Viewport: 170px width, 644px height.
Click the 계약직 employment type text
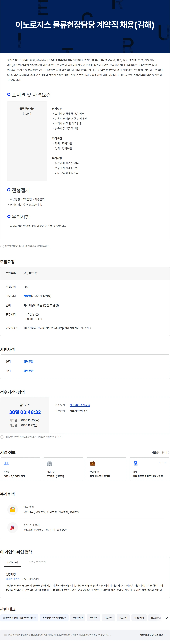(27, 296)
